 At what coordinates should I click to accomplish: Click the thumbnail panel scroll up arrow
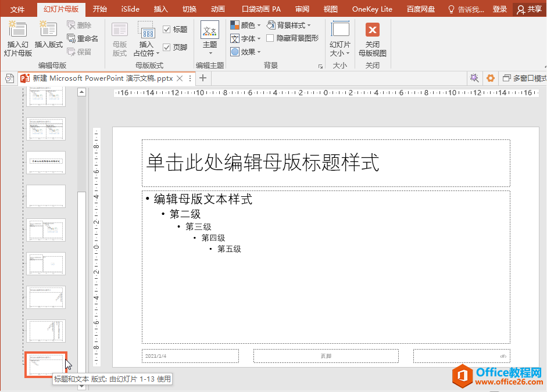tap(81, 92)
